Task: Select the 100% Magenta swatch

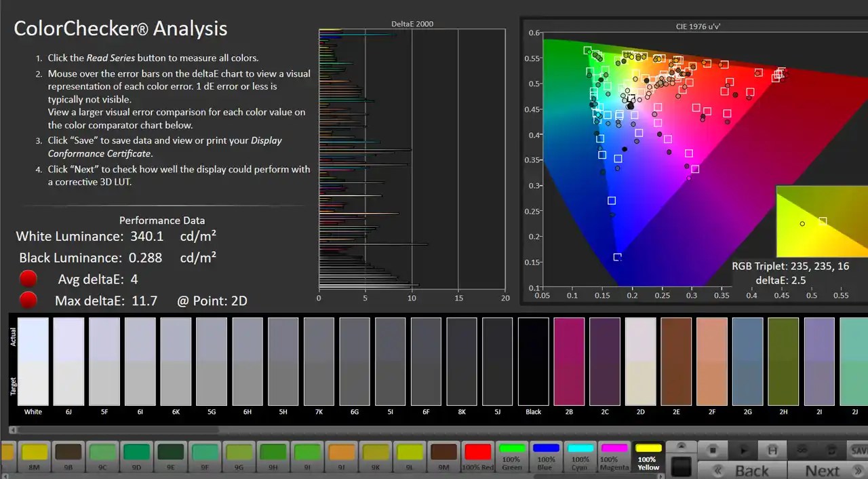Action: (x=614, y=456)
